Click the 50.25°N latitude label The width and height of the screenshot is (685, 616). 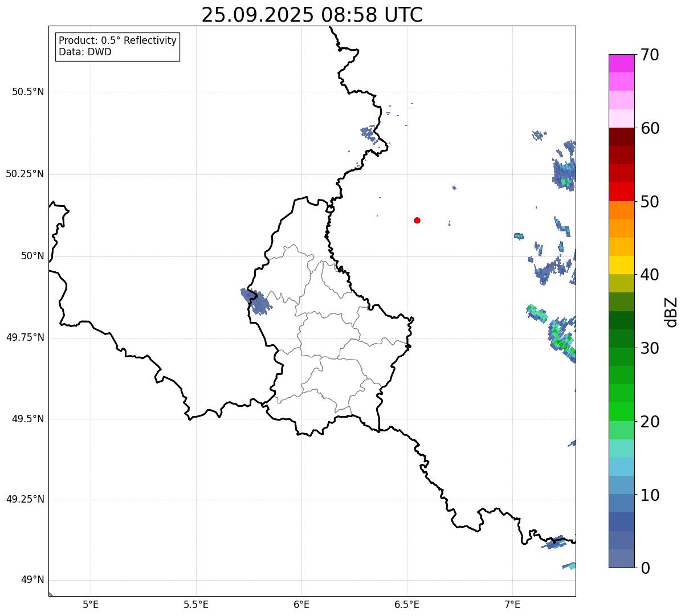pyautogui.click(x=25, y=174)
